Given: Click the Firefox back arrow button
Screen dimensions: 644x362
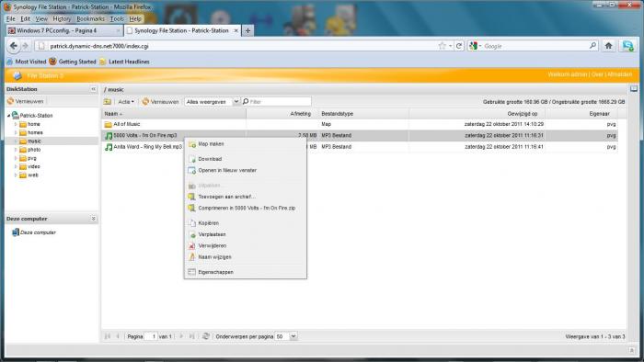Looking at the screenshot, I should point(13,46).
